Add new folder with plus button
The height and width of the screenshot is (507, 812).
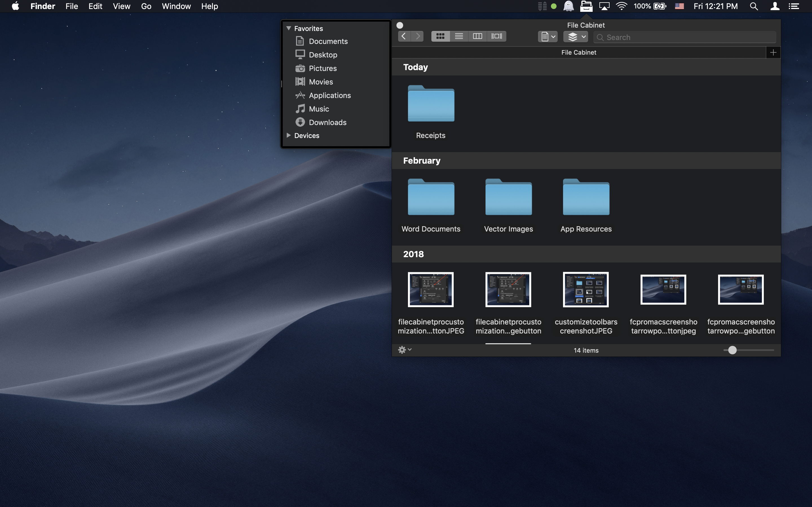pos(773,52)
